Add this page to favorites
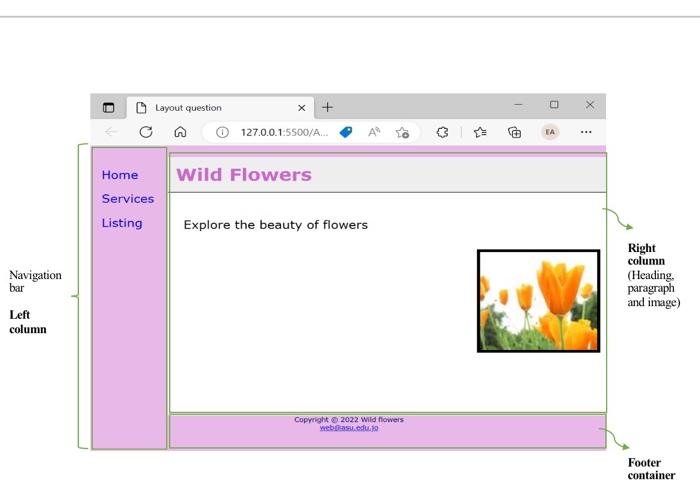The image size is (700, 489). pyautogui.click(x=402, y=132)
